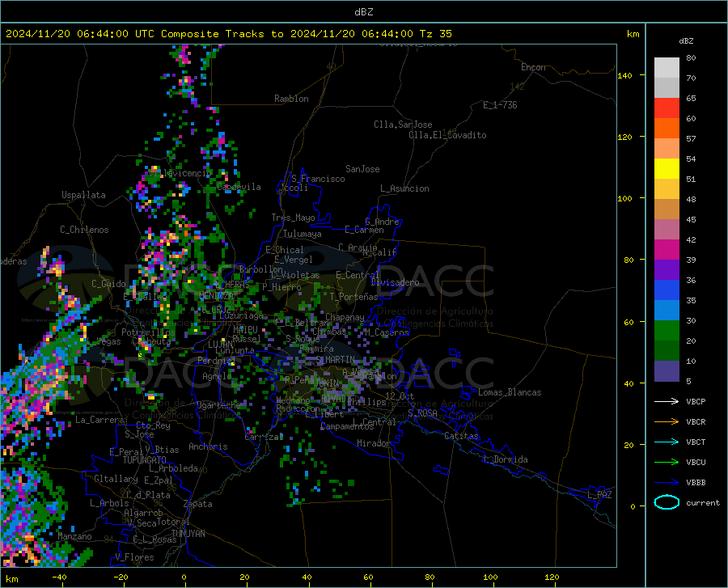Screen dimensions: 728x588
Task: Click the Lomas_Blancas place label
Action: [510, 392]
